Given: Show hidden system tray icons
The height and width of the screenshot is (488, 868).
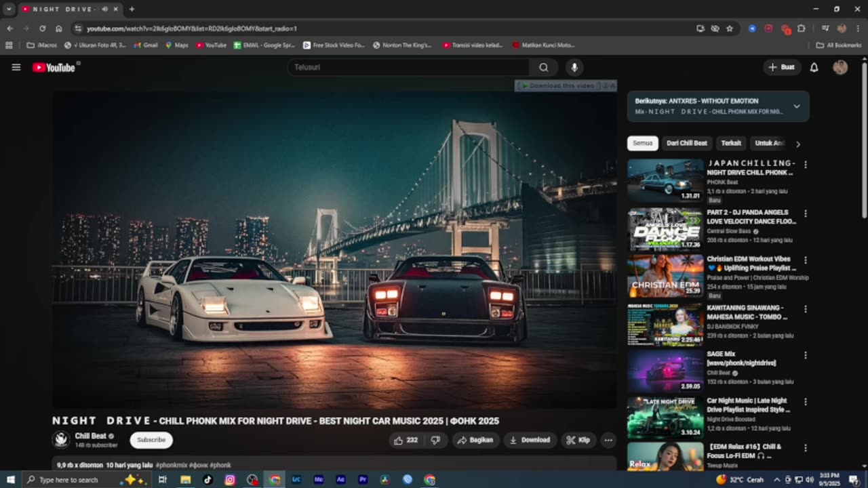Looking at the screenshot, I should (x=777, y=480).
